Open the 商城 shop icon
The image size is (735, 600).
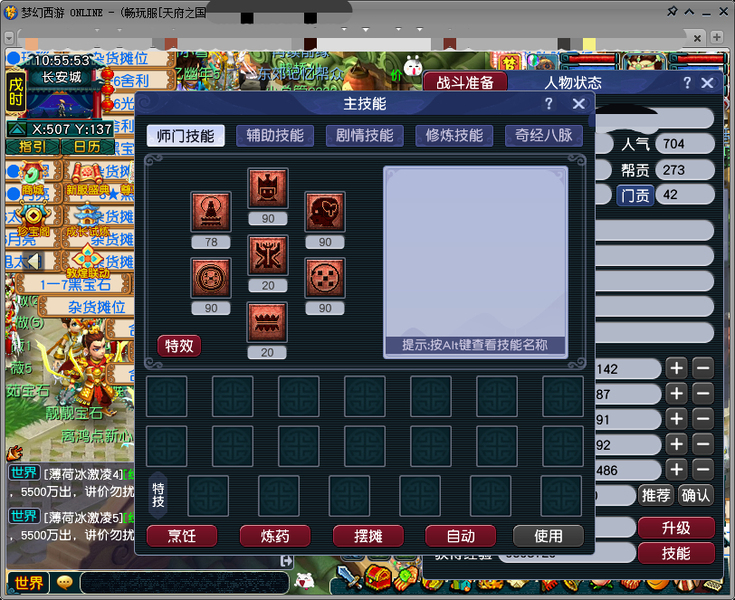pyautogui.click(x=33, y=179)
